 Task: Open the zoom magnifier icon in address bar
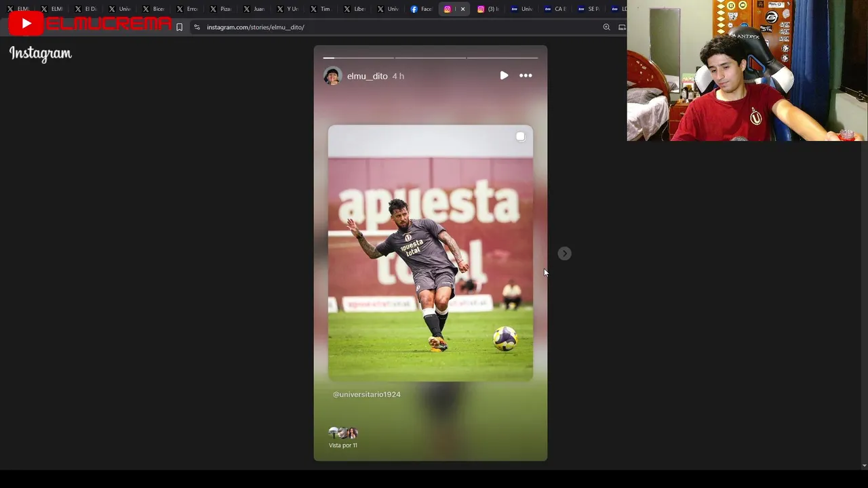(x=606, y=27)
